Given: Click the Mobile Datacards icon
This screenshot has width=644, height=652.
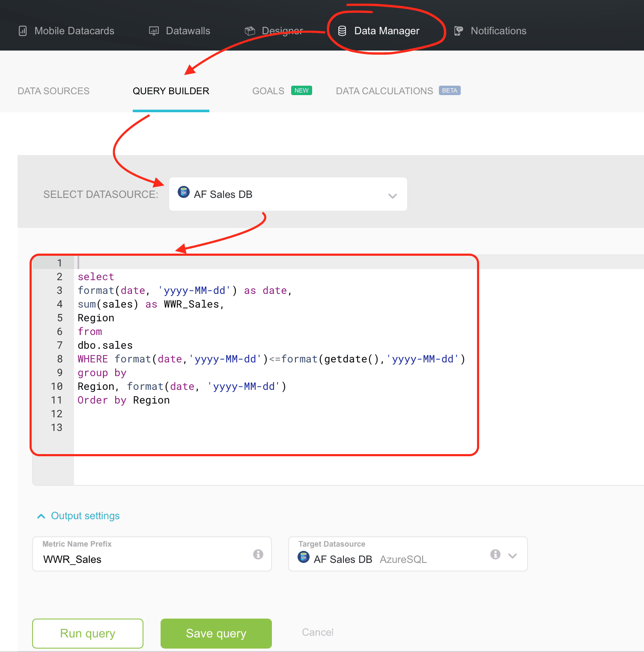Looking at the screenshot, I should (23, 31).
